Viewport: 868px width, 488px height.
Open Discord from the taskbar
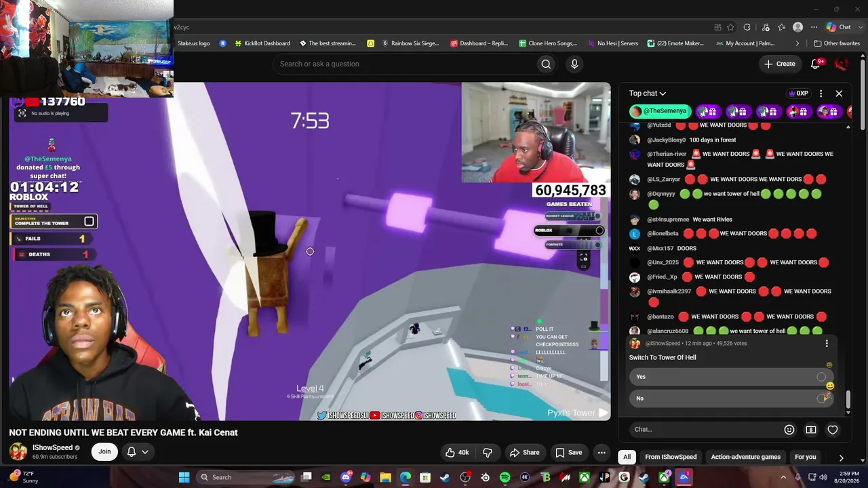point(346,477)
